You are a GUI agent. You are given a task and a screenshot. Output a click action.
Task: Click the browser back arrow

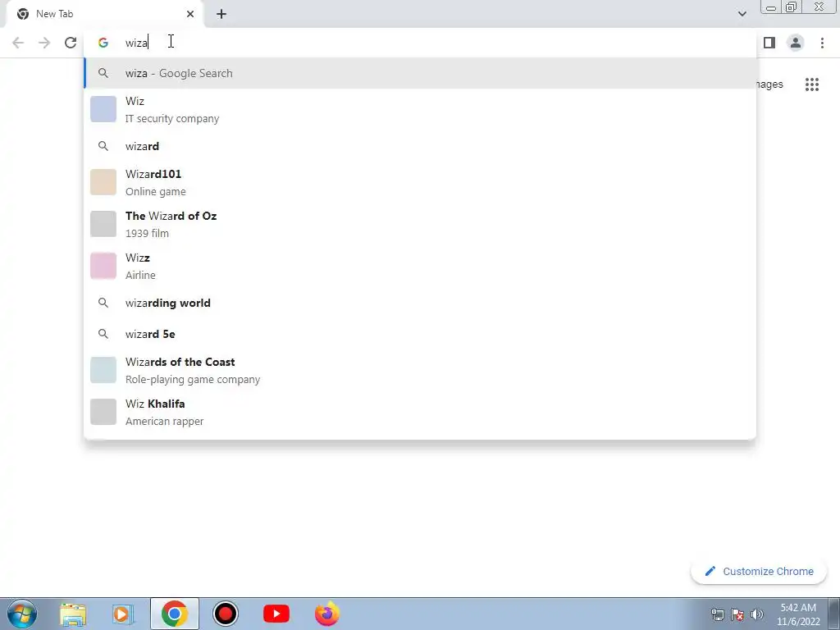coord(18,43)
